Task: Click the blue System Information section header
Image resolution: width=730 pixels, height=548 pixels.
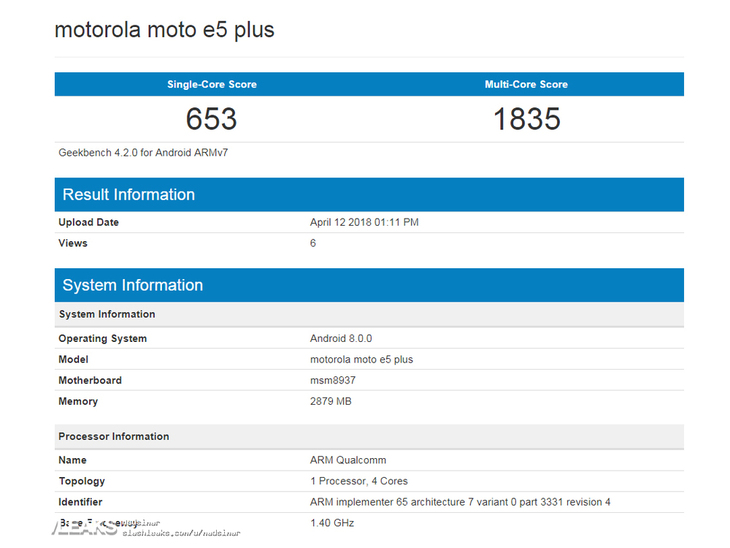Action: click(x=369, y=285)
